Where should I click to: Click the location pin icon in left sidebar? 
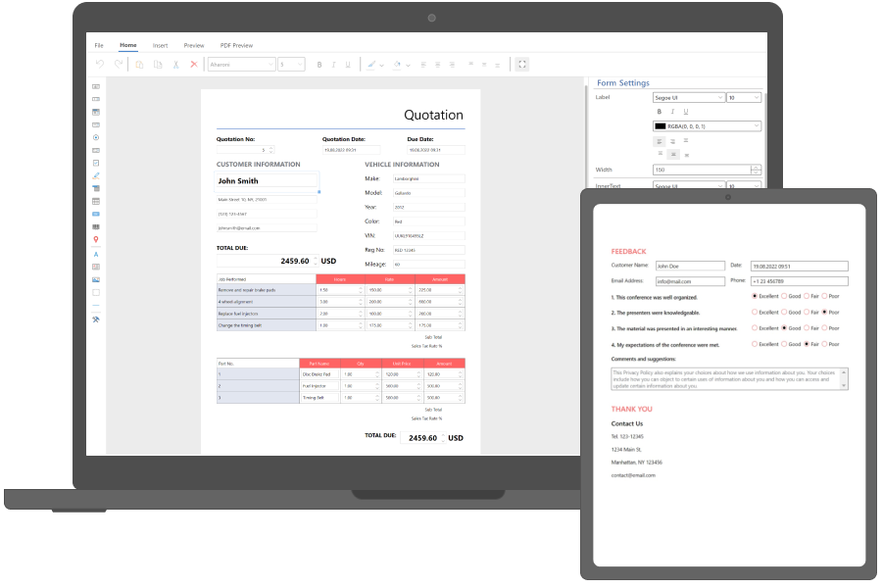pyautogui.click(x=96, y=239)
